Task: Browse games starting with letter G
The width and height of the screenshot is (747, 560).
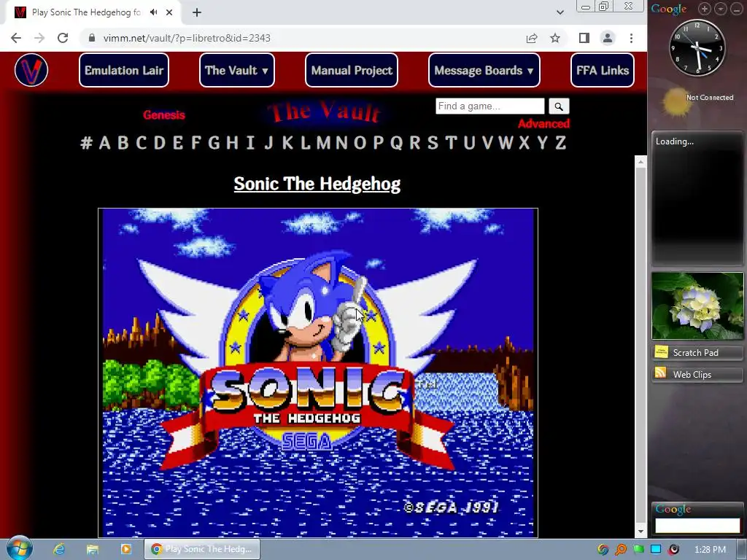Action: click(x=214, y=143)
